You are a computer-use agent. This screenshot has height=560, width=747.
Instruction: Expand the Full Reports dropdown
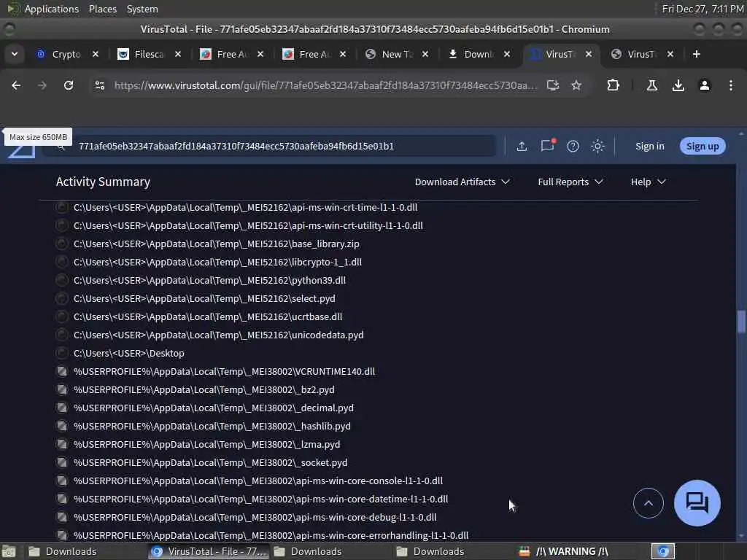tap(570, 182)
